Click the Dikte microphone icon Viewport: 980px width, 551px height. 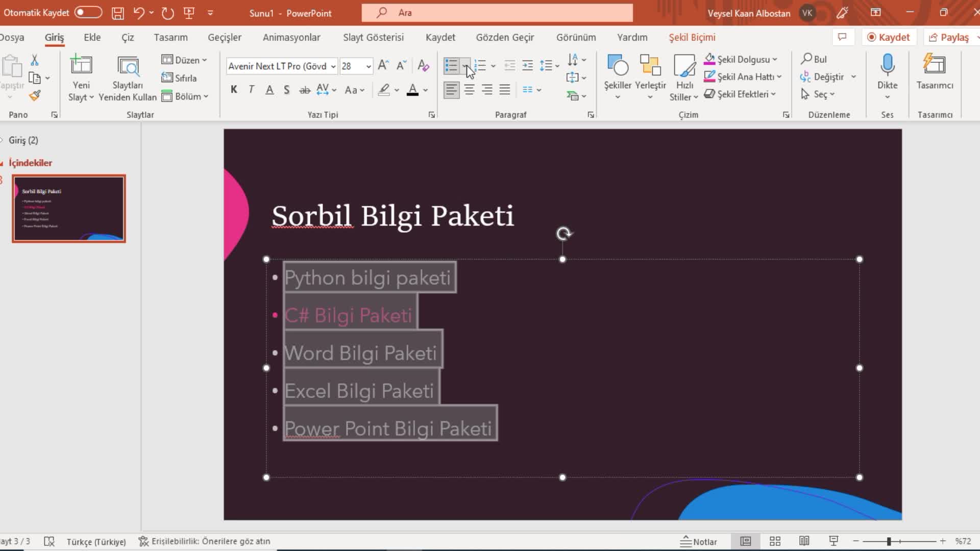[888, 65]
